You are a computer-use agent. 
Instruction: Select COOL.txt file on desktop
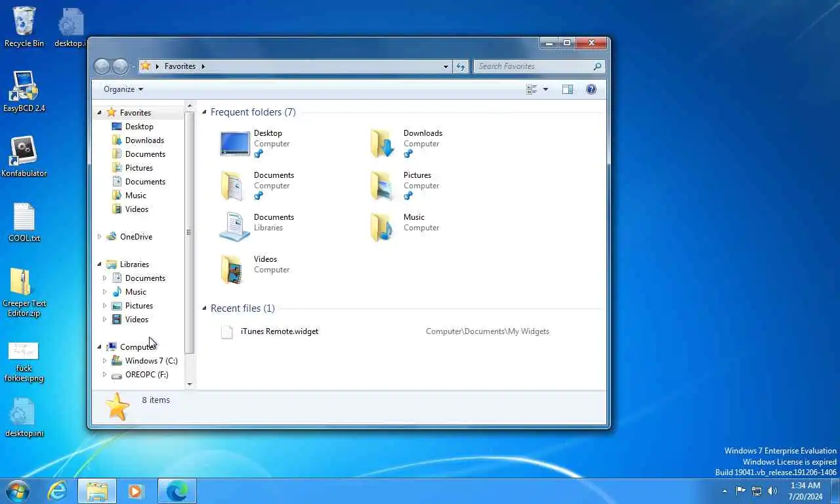click(x=24, y=222)
